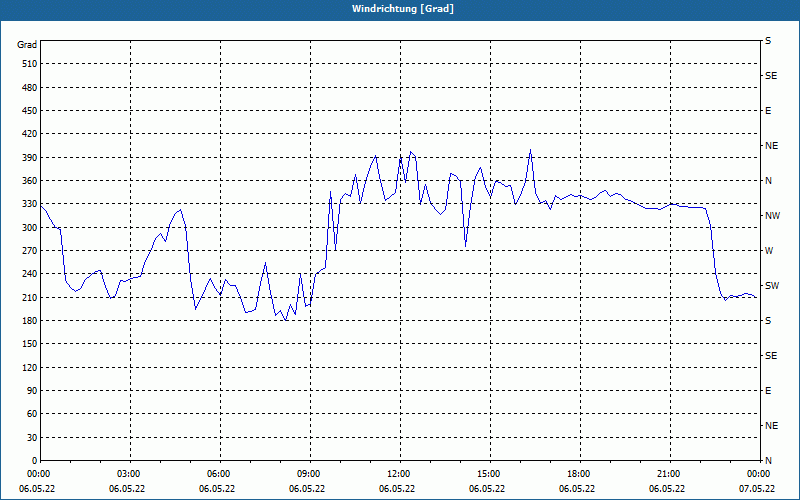The image size is (800, 500).
Task: Click the N compass label beside 360 gridline
Action: click(x=768, y=181)
